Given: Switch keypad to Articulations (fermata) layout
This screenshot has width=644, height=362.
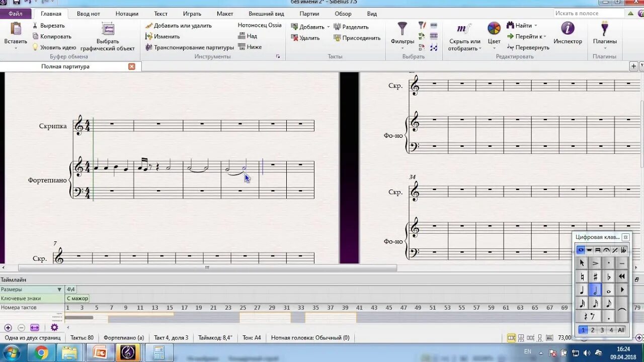Looking at the screenshot, I should 606,250.
